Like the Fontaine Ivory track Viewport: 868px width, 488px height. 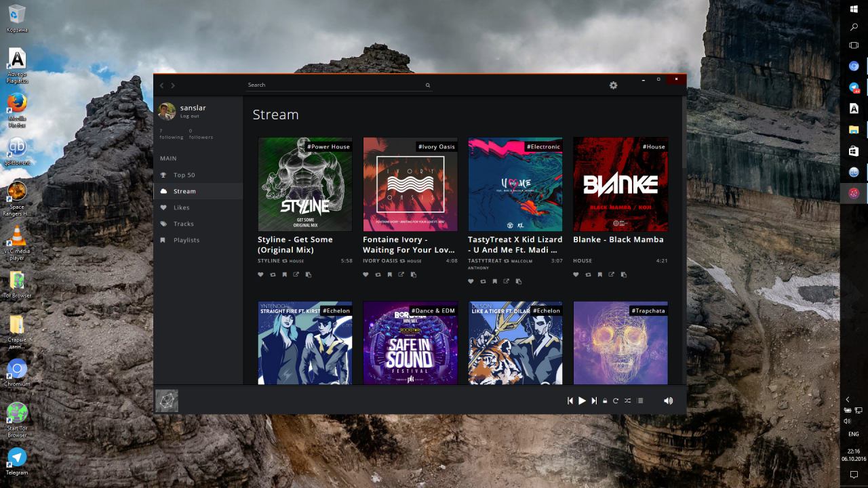(366, 274)
